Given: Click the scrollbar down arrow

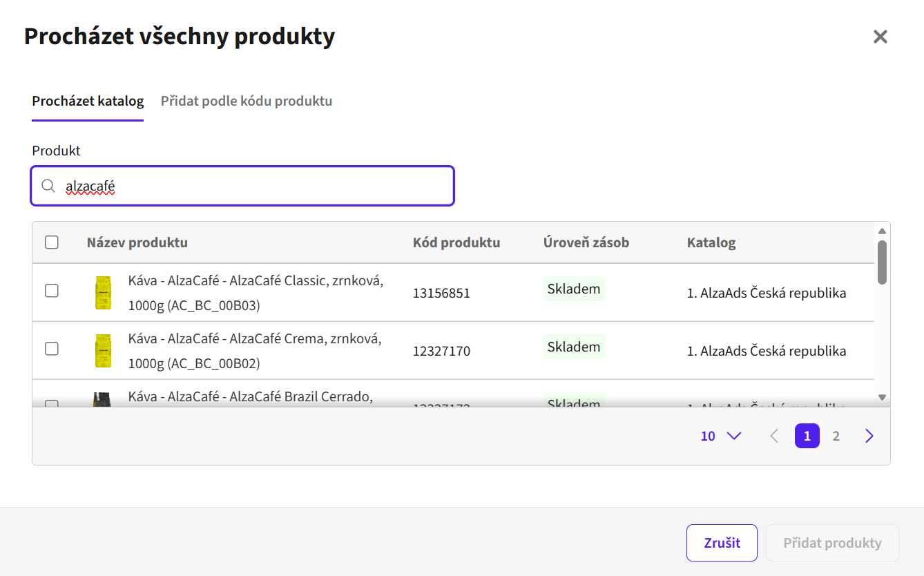Looking at the screenshot, I should [882, 397].
